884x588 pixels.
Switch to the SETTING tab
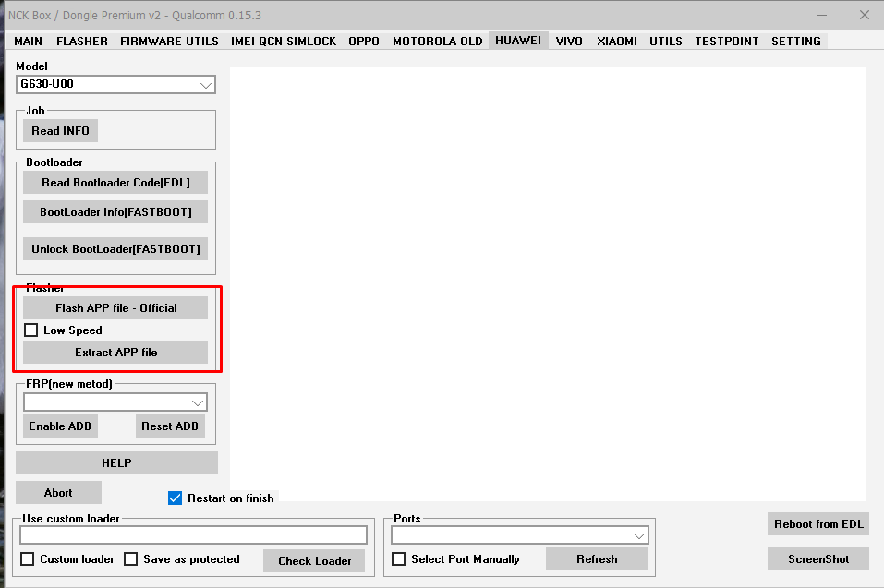(796, 42)
